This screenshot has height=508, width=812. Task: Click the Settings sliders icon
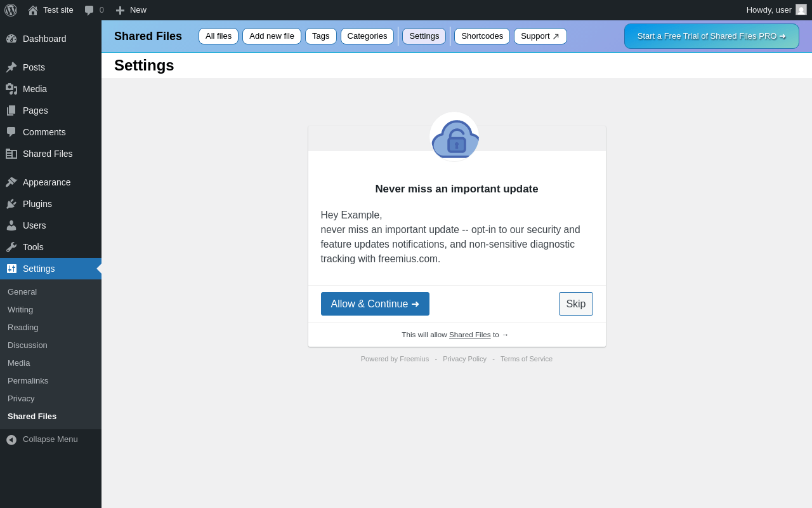[x=11, y=269]
